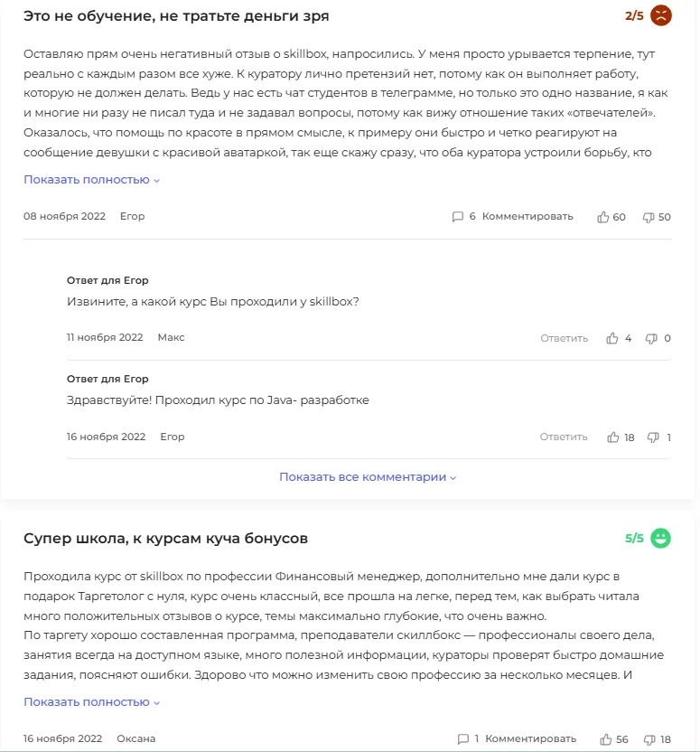Comment on Оксана's review
This screenshot has width=700, height=752.
(531, 739)
